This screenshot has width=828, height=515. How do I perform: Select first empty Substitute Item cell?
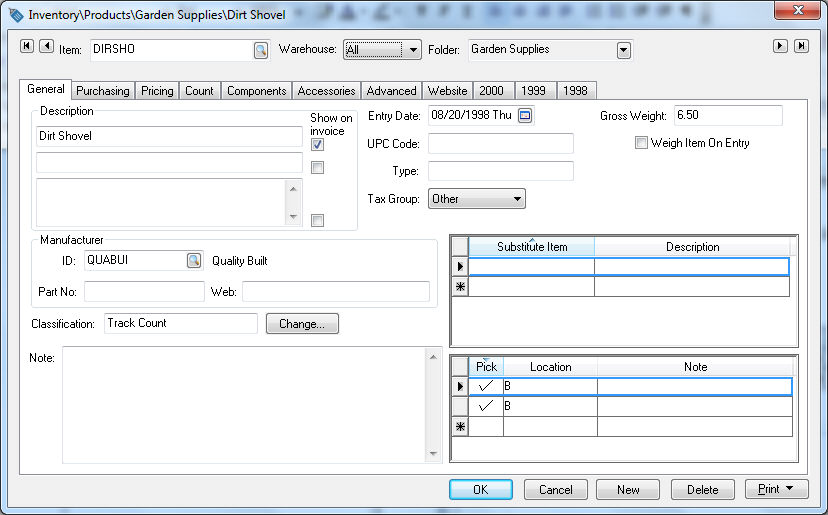pyautogui.click(x=532, y=267)
